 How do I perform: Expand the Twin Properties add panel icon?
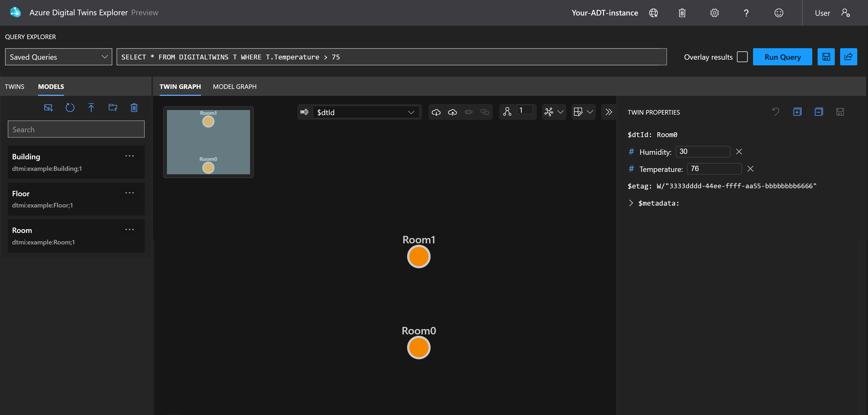797,112
